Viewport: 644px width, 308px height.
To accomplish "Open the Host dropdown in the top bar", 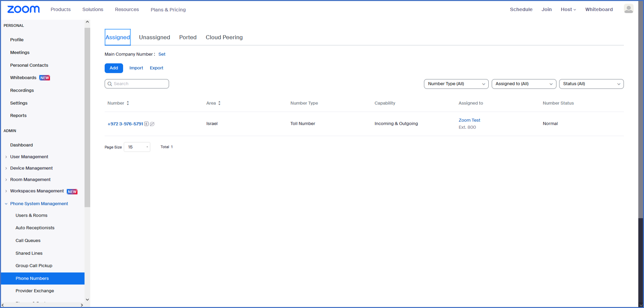I will click(568, 9).
